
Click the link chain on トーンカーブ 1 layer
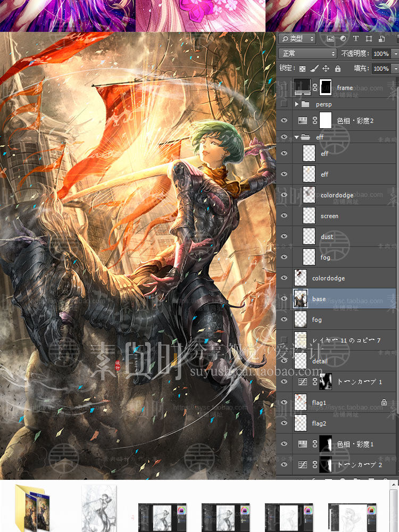pos(315,381)
